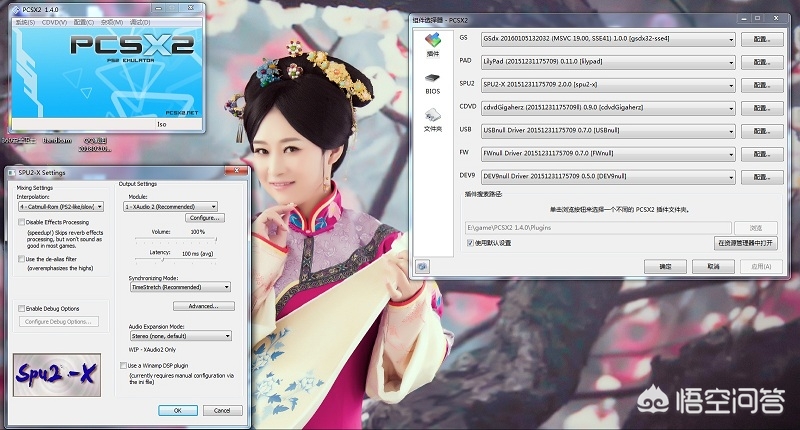This screenshot has width=800, height=430.
Task: Click Configure Debug Options button
Action: [x=59, y=322]
